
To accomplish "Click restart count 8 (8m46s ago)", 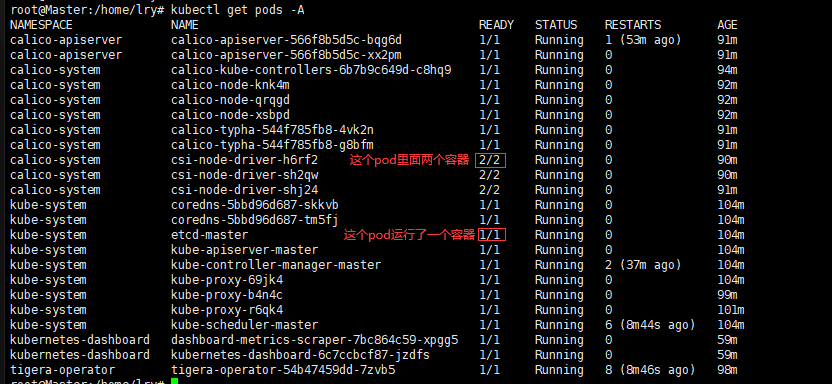I will pos(650,370).
